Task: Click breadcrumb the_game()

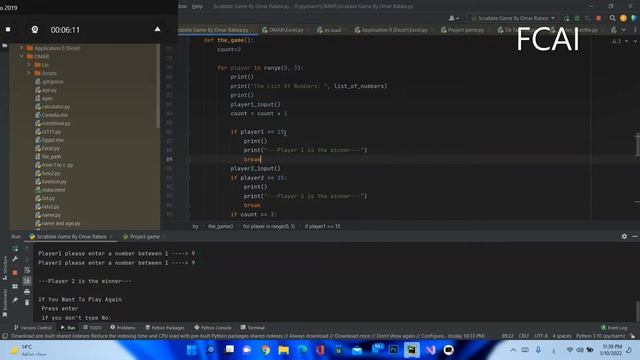Action: pyautogui.click(x=220, y=226)
